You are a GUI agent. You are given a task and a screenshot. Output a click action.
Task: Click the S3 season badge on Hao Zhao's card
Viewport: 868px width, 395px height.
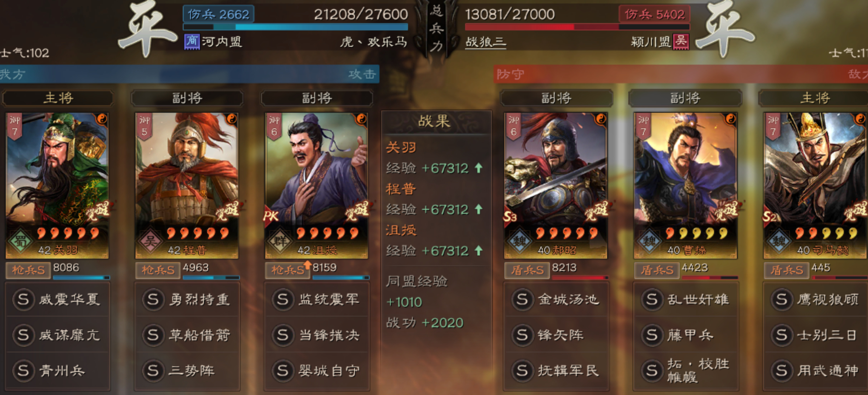[x=510, y=217]
